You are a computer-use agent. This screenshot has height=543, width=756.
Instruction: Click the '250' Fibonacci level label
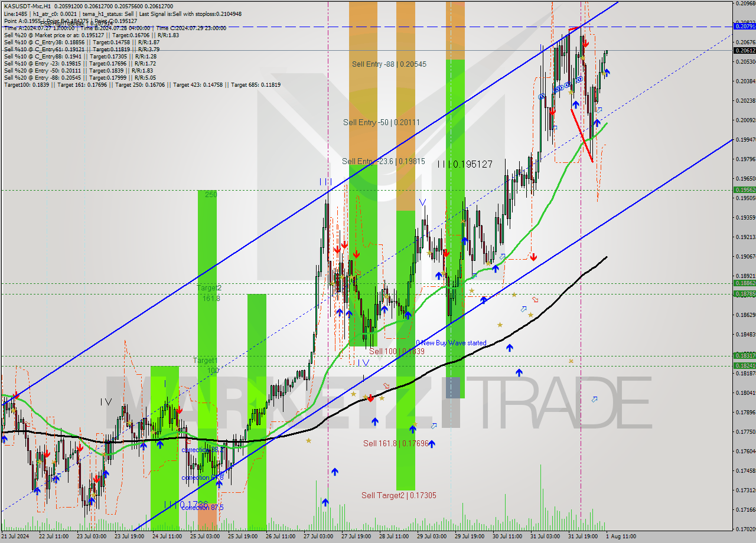211,194
